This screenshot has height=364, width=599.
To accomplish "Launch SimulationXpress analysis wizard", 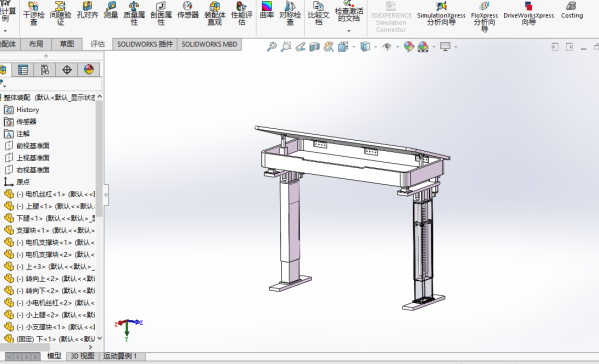I will (x=441, y=13).
